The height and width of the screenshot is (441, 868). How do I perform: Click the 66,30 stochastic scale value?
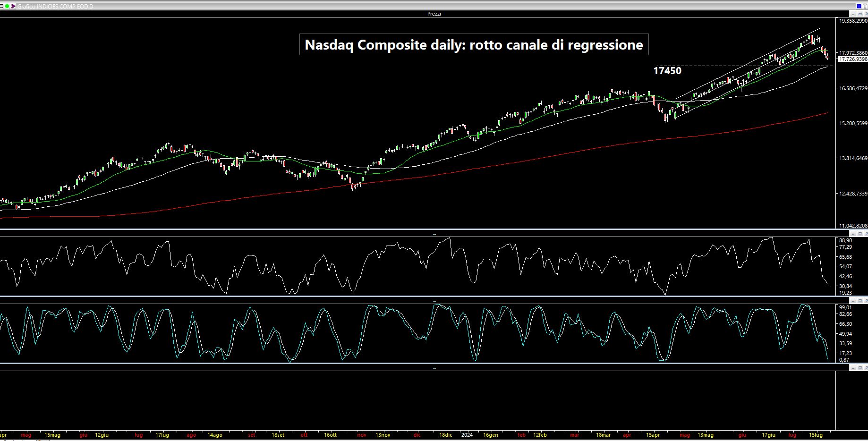coord(845,324)
